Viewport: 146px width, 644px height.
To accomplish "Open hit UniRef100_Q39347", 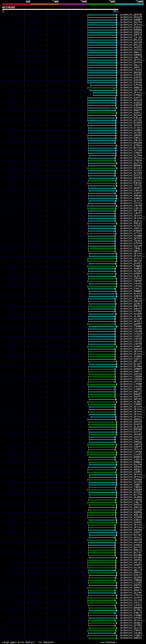I will (131, 27).
